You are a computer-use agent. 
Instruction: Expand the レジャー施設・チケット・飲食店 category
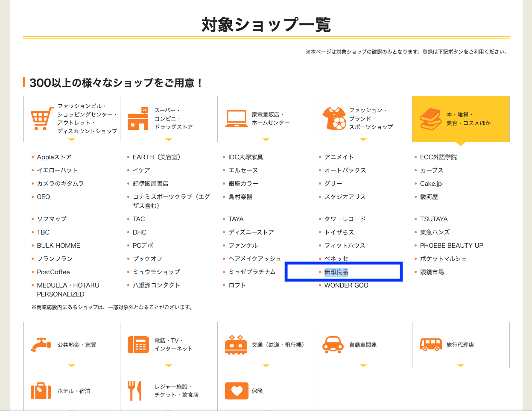[x=169, y=390]
